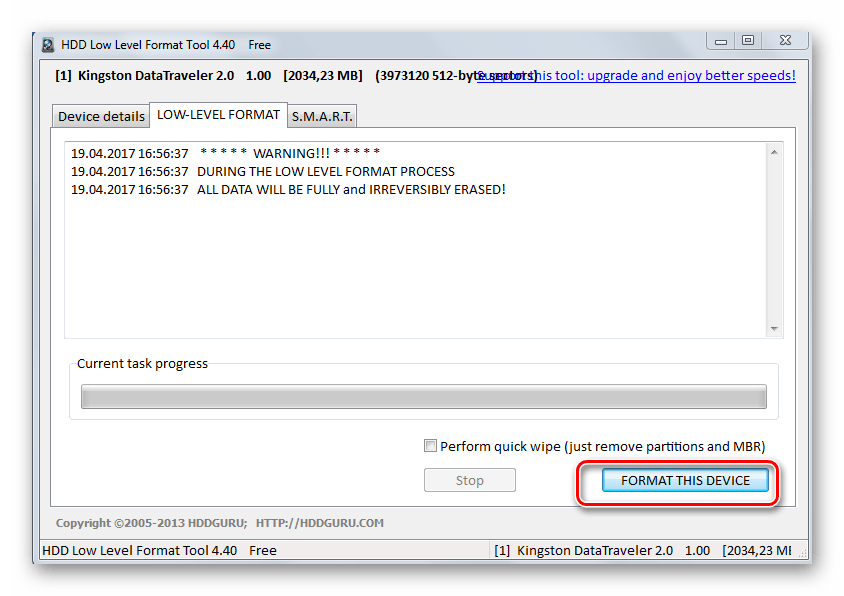Image resolution: width=844 pixels, height=596 pixels.
Task: Click the log scrollbar up arrow
Action: (774, 152)
